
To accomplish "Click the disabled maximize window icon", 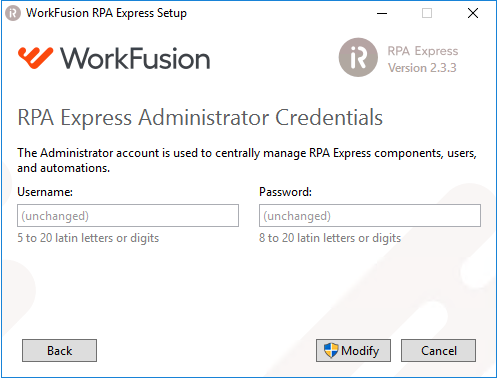I will (427, 13).
